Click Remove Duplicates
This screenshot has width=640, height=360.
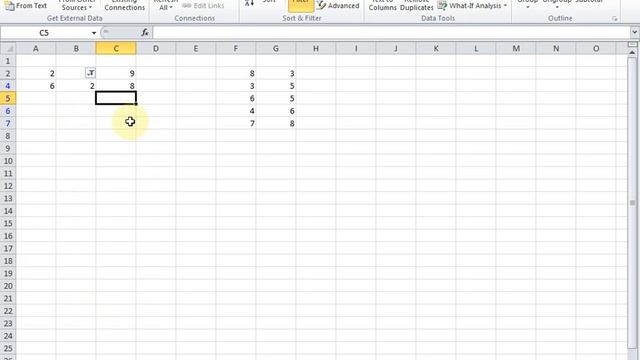[417, 6]
